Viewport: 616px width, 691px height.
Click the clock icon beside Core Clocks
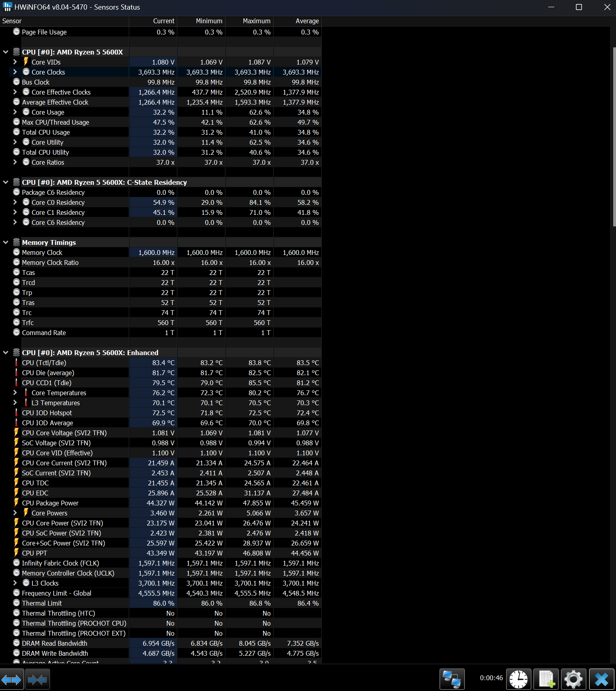point(26,72)
